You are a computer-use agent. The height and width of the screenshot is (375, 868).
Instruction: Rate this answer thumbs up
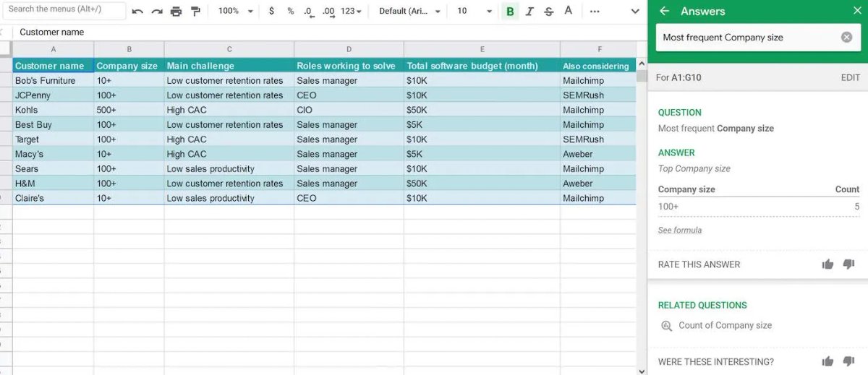(x=827, y=264)
